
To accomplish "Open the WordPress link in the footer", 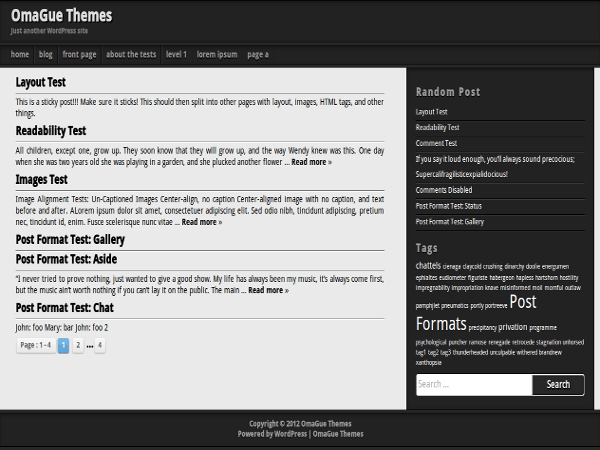I will [x=290, y=434].
